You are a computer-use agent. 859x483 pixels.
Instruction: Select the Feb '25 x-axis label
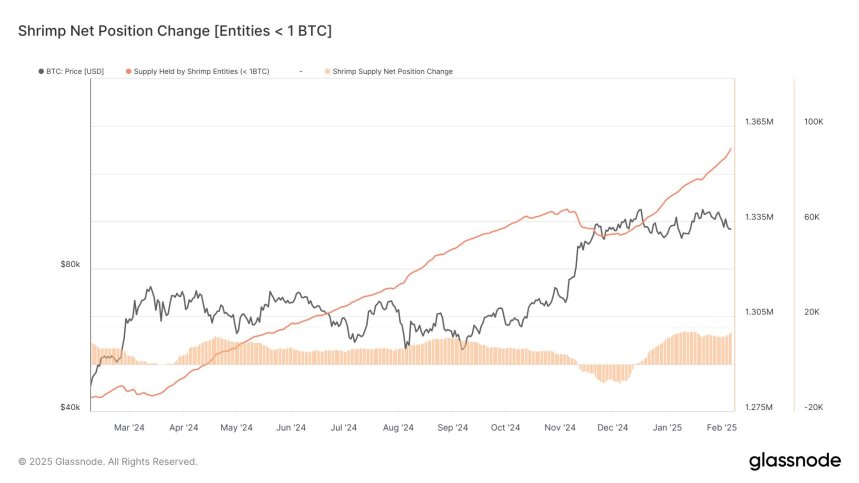click(721, 427)
